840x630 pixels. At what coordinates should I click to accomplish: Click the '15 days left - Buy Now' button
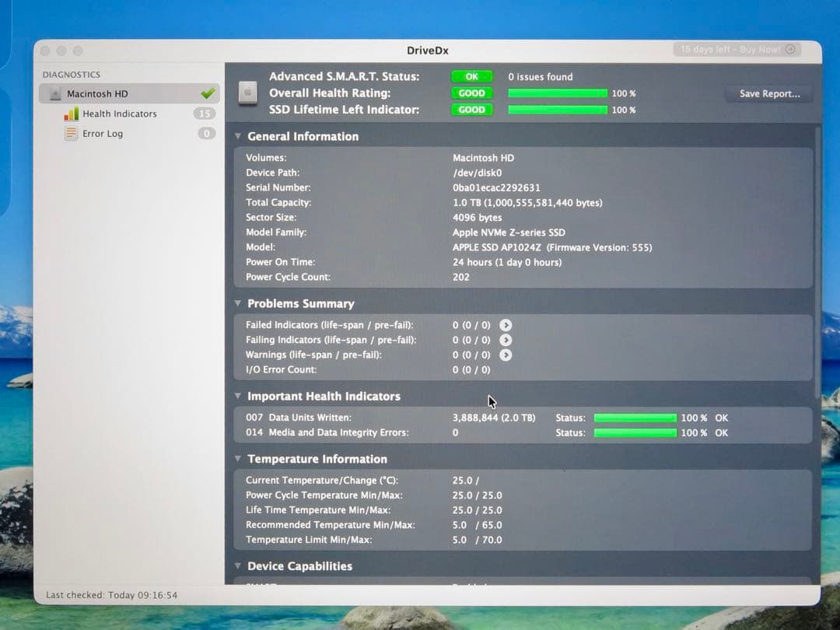click(x=737, y=50)
